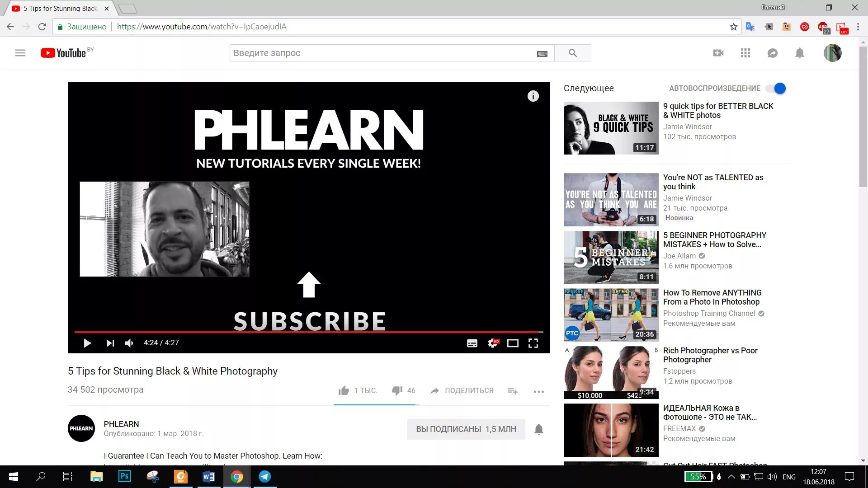
Task: Switch to theater mode
Action: pyautogui.click(x=513, y=343)
